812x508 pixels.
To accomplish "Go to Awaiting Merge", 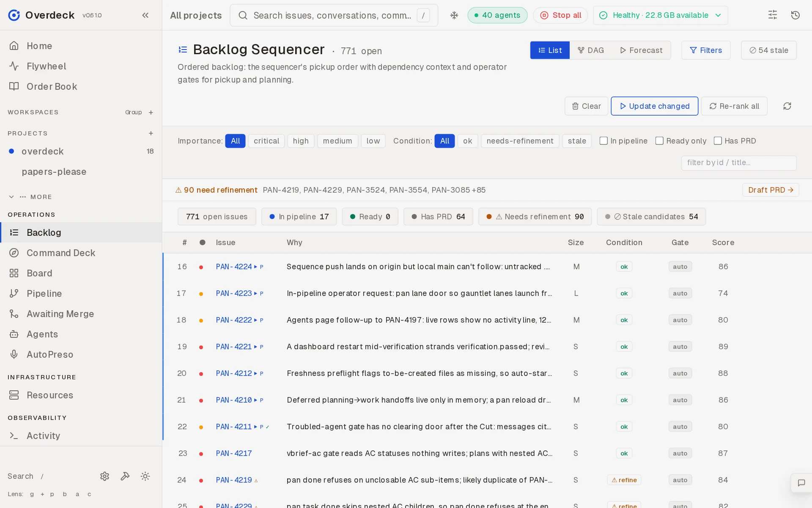I will coord(81,314).
